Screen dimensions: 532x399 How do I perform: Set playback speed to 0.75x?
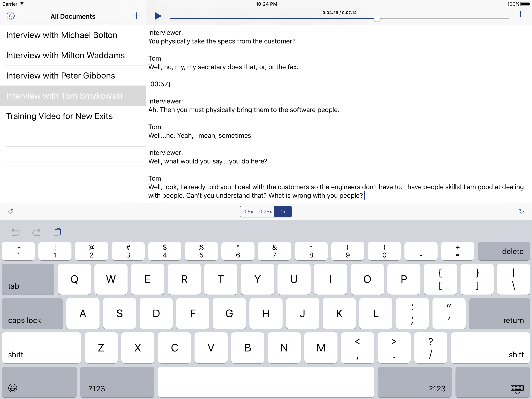(266, 212)
